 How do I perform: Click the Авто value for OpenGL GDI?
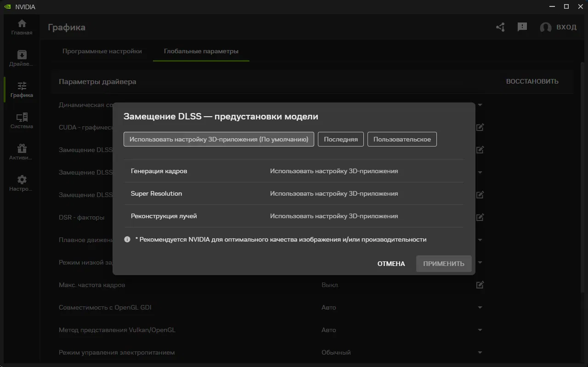(x=329, y=307)
